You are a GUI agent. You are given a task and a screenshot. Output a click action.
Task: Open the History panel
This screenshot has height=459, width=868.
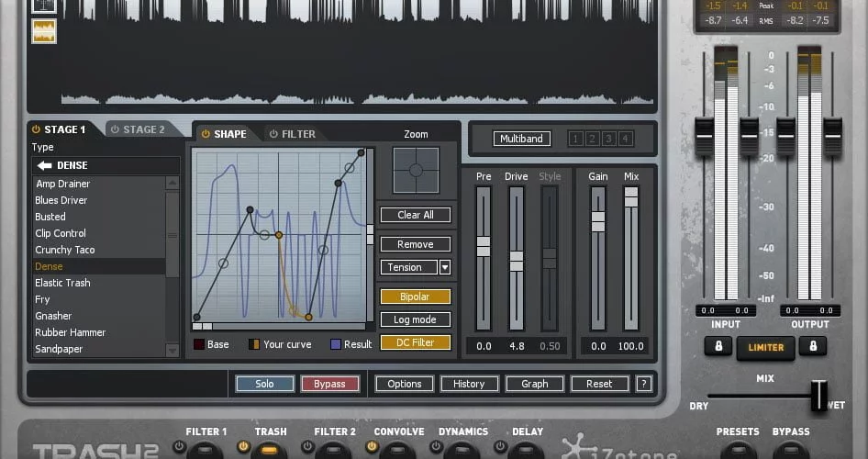click(469, 384)
